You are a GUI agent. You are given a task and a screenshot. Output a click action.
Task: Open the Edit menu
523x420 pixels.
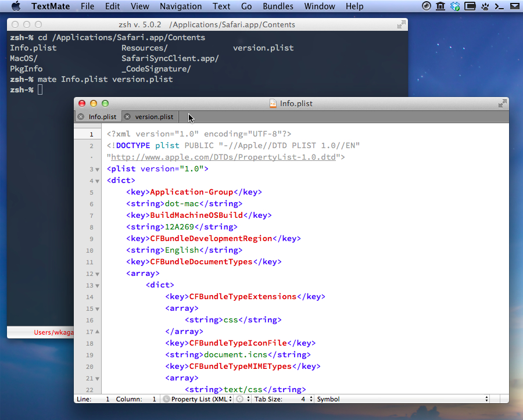[112, 6]
